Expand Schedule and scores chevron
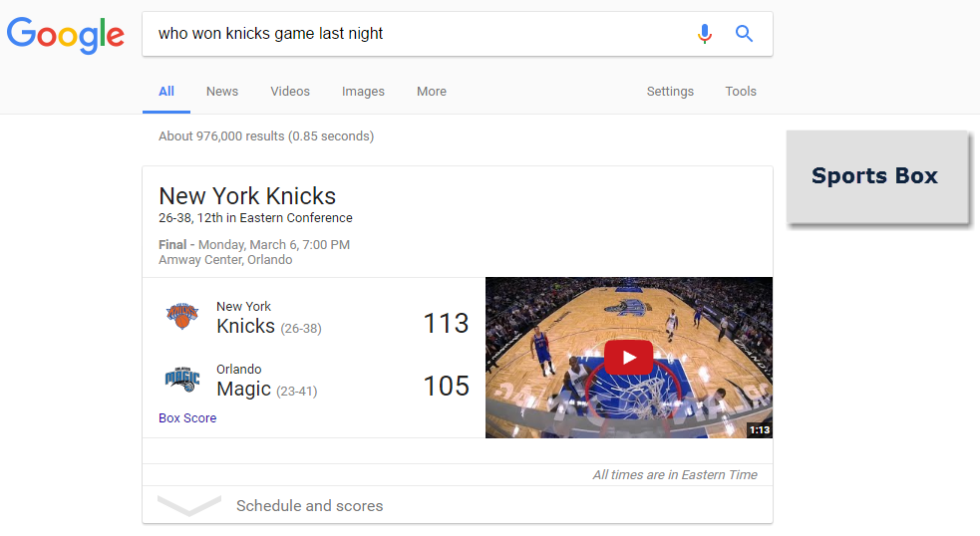 point(189,506)
